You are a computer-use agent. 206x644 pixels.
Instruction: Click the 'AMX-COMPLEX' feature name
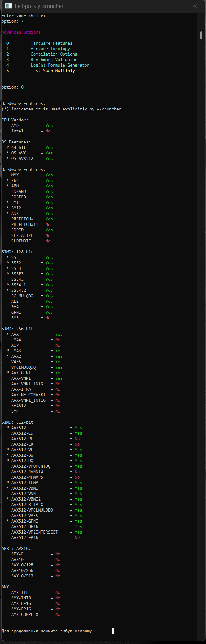pyautogui.click(x=25, y=614)
